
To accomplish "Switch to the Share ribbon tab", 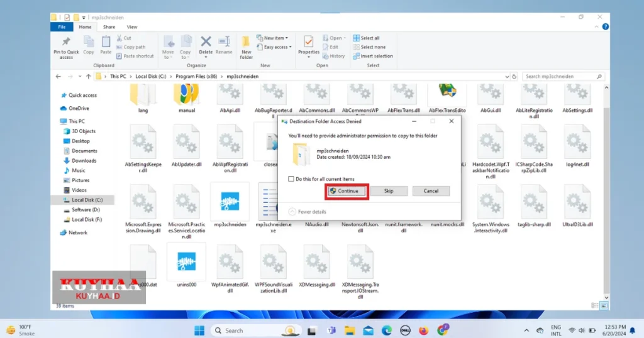I will tap(109, 27).
